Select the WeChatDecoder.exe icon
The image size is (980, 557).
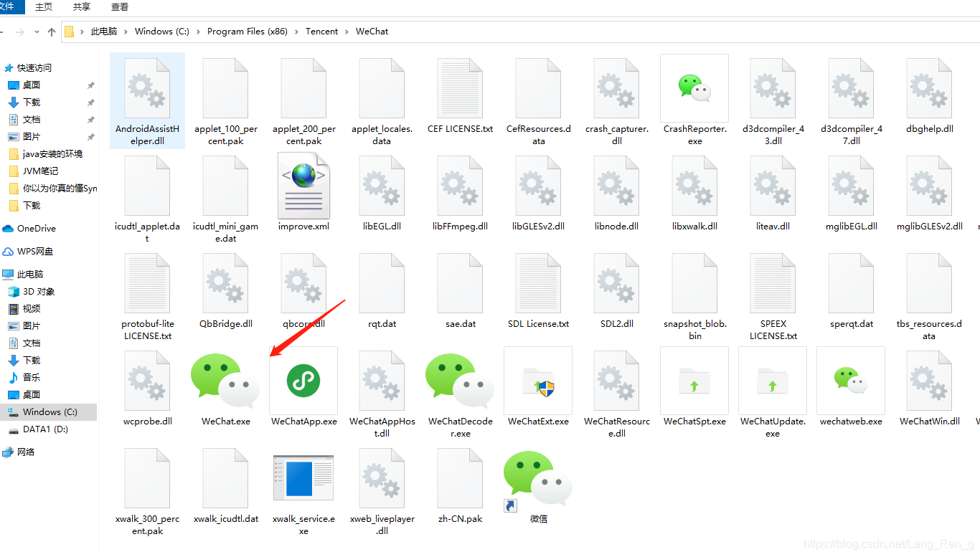tap(460, 381)
